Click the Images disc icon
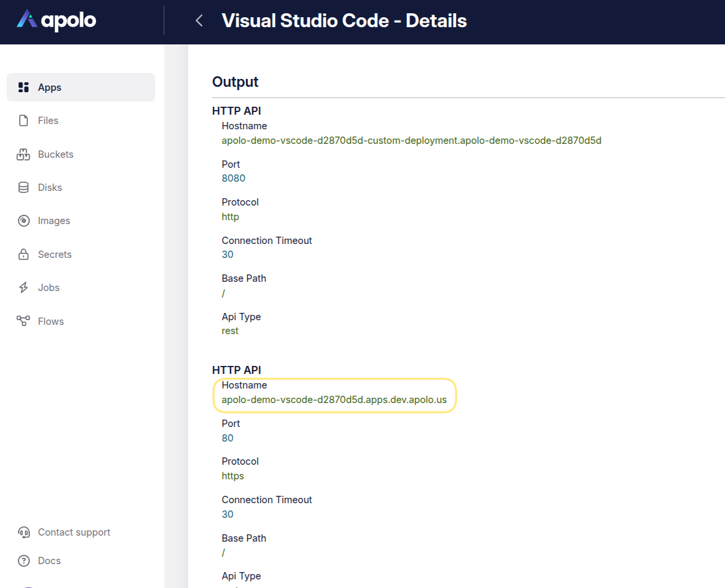This screenshot has height=588, width=725. [24, 221]
